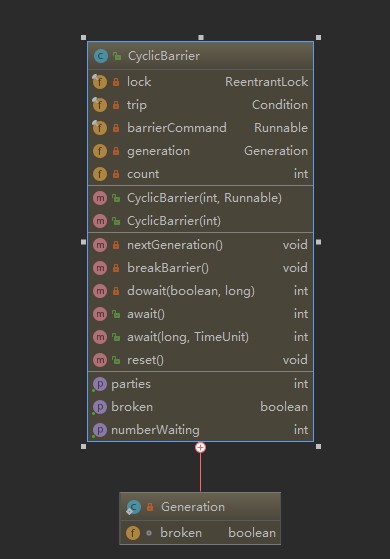Click the field icon beside broken in Generation
This screenshot has height=559, width=390.
[133, 533]
